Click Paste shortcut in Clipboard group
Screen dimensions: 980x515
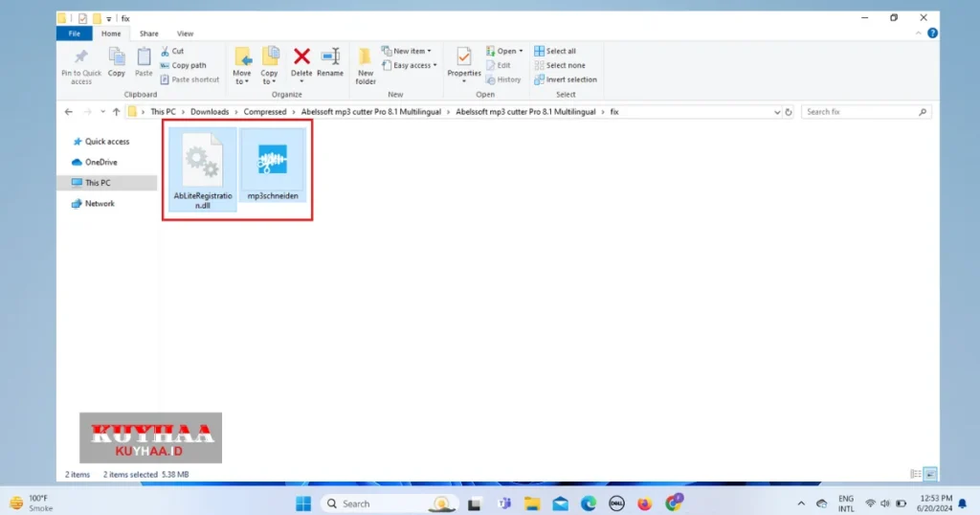coord(190,79)
